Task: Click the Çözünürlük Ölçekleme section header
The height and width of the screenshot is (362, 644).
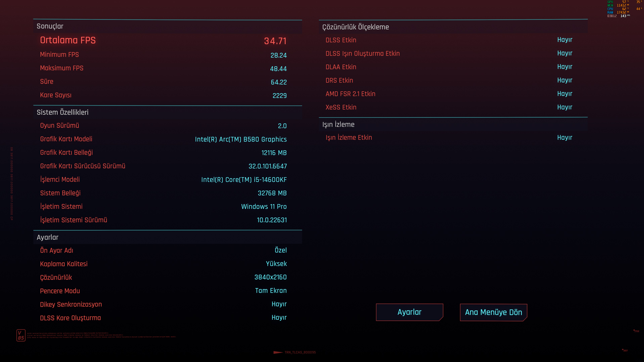Action: [356, 27]
